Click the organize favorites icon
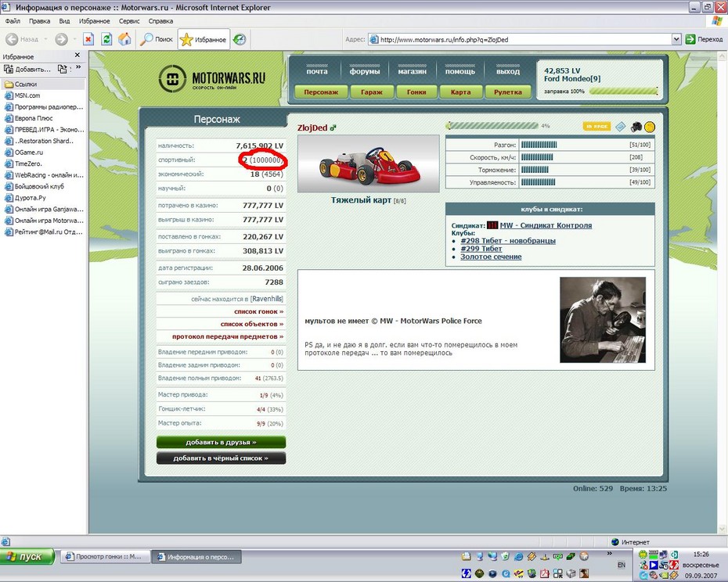 [62, 69]
